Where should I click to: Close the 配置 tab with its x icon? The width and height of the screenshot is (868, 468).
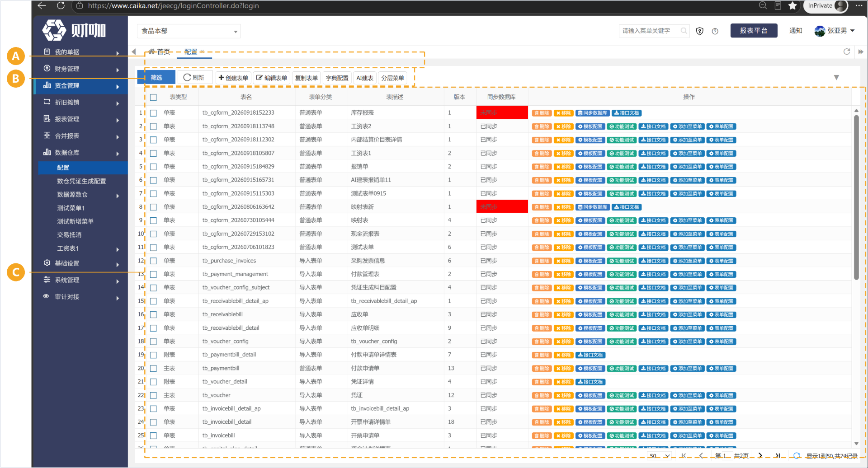click(x=202, y=51)
